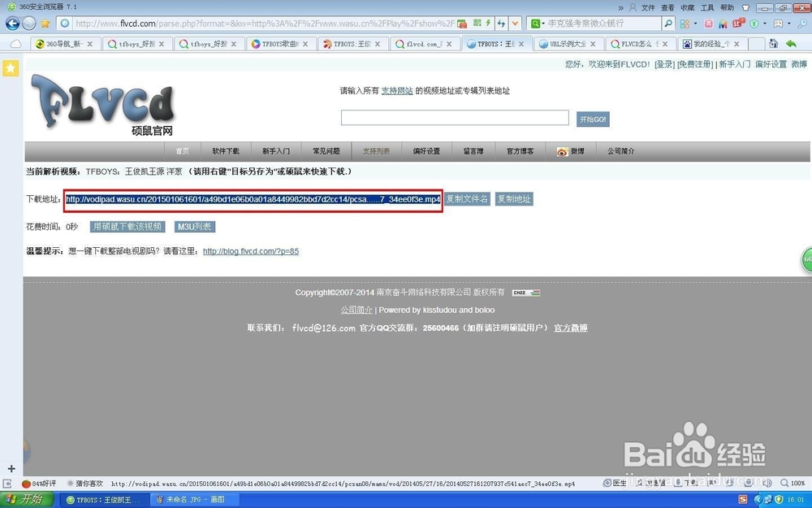The height and width of the screenshot is (508, 812).
Task: Open the 收藏 menu
Action: (687, 7)
